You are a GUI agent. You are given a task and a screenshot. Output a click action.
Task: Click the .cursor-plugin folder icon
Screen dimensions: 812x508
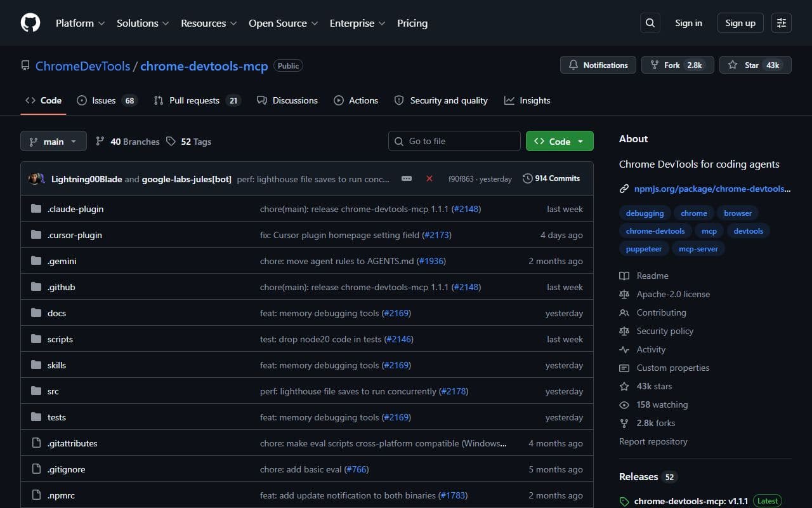(36, 235)
